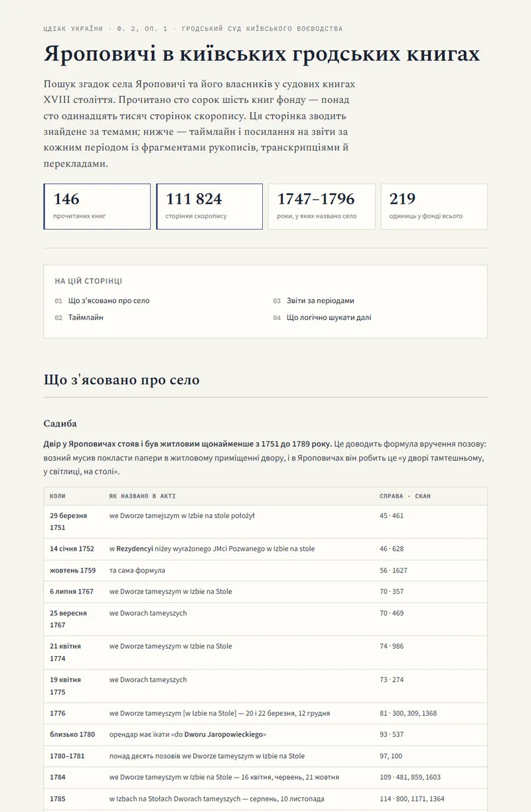Click the "111 824 сторінки скоропису" stat card
The height and width of the screenshot is (812, 531).
(210, 206)
